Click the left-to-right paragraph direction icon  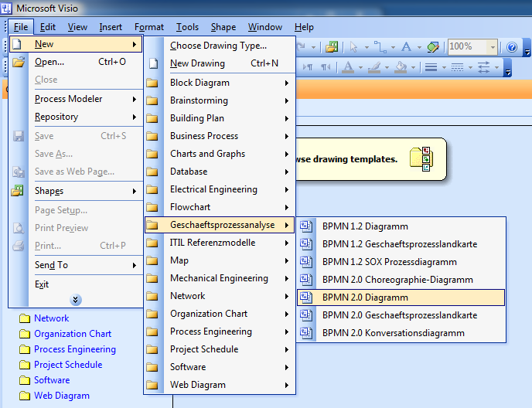(x=308, y=67)
